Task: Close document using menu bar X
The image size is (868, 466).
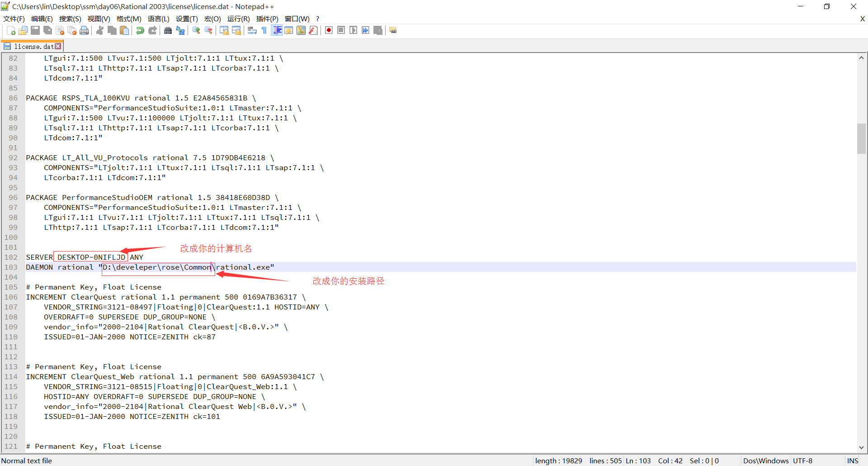Action: pos(862,19)
